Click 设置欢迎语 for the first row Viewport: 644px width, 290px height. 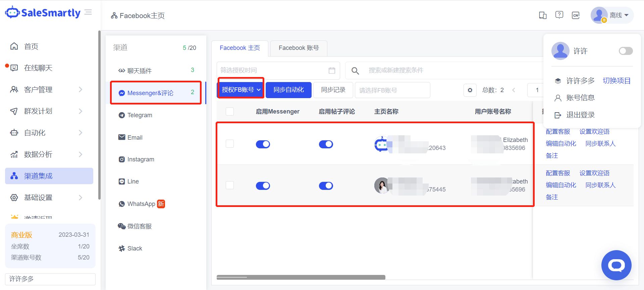(x=595, y=132)
